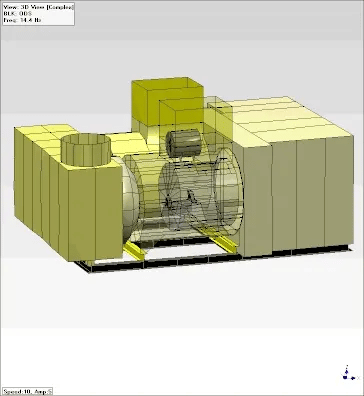Select the tall dark yellow box on top
Image resolution: width=364 pixels, height=396 pixels.
[167, 102]
